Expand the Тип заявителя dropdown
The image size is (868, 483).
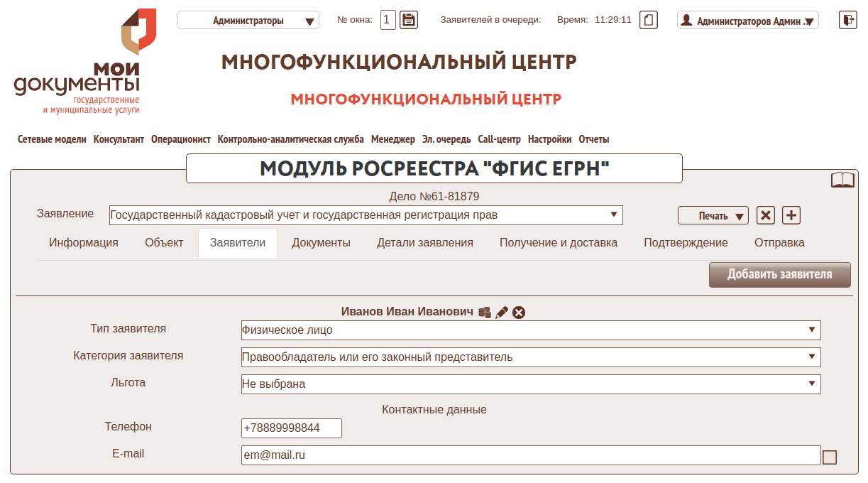point(531,330)
